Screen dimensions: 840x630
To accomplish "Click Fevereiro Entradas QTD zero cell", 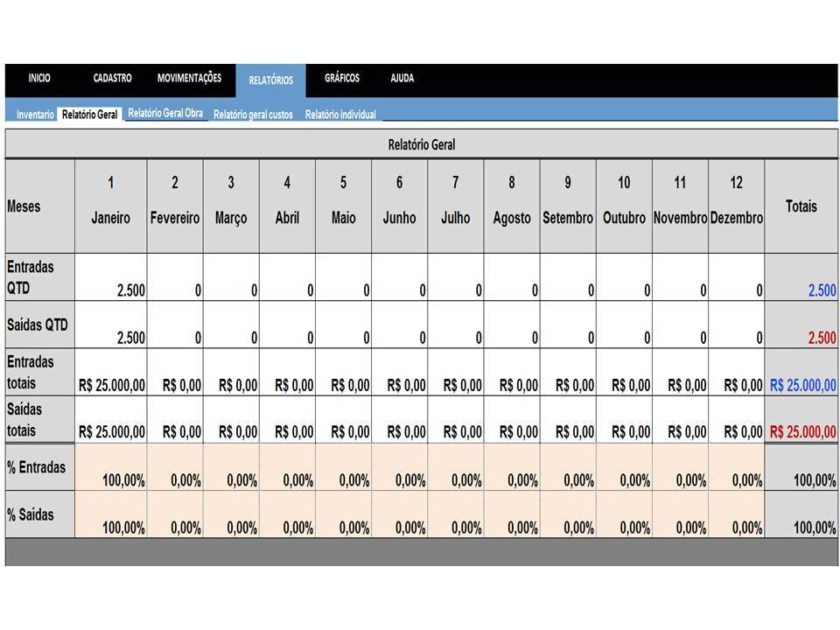I will (x=175, y=277).
